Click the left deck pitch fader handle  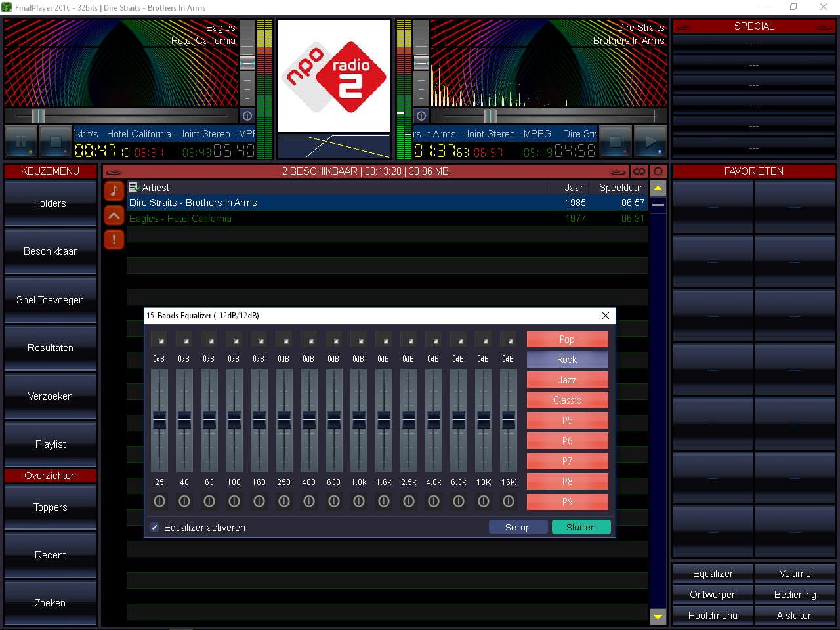point(247,63)
